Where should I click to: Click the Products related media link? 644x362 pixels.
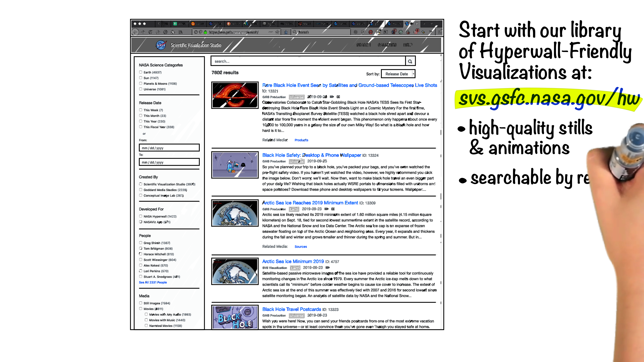[301, 140]
